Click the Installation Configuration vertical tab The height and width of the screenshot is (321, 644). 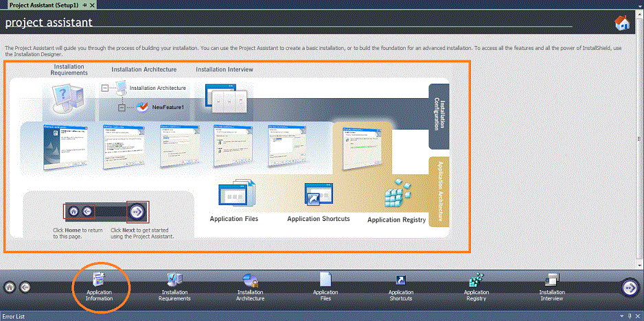439,117
